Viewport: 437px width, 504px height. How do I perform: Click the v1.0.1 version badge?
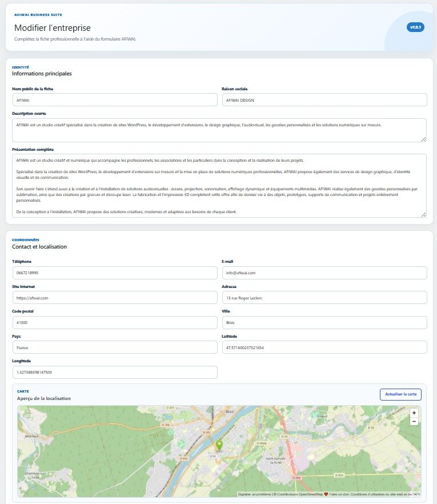pos(415,27)
